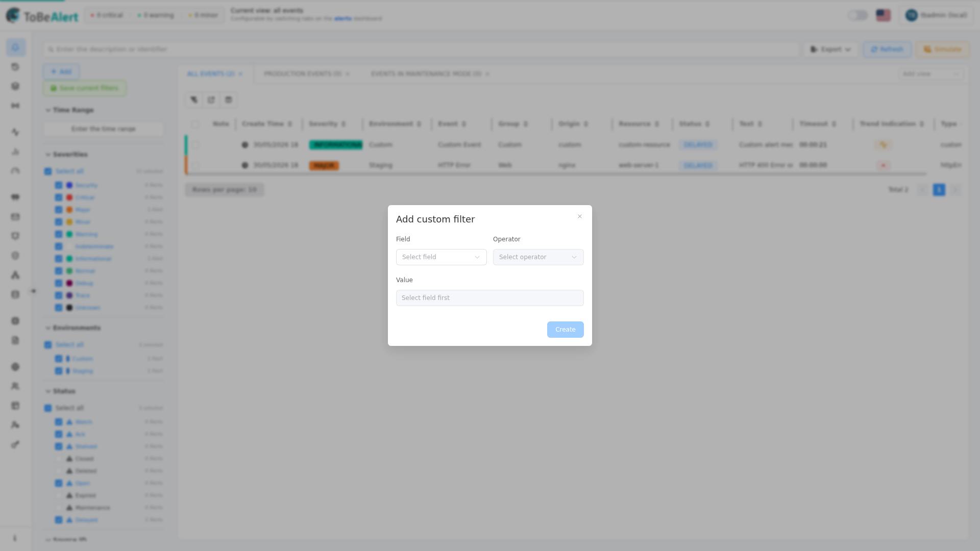Screen dimensions: 980x551
Task: Open the Add view dropdown
Action: pos(931,74)
